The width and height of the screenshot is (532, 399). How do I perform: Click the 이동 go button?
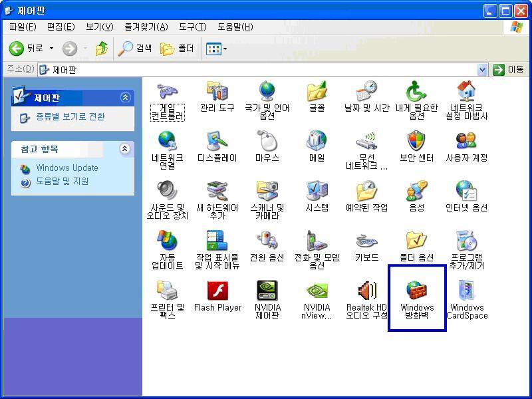508,70
